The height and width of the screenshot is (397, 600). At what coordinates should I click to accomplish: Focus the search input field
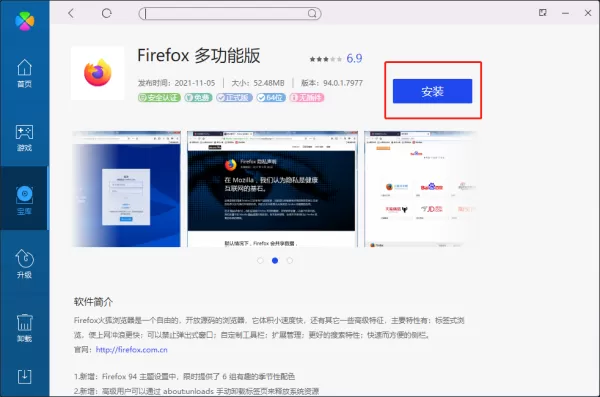pyautogui.click(x=230, y=14)
